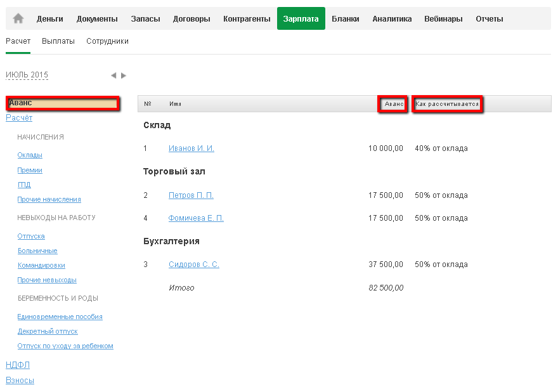The image size is (558, 392).
Task: Open the Премии link
Action: [x=30, y=170]
